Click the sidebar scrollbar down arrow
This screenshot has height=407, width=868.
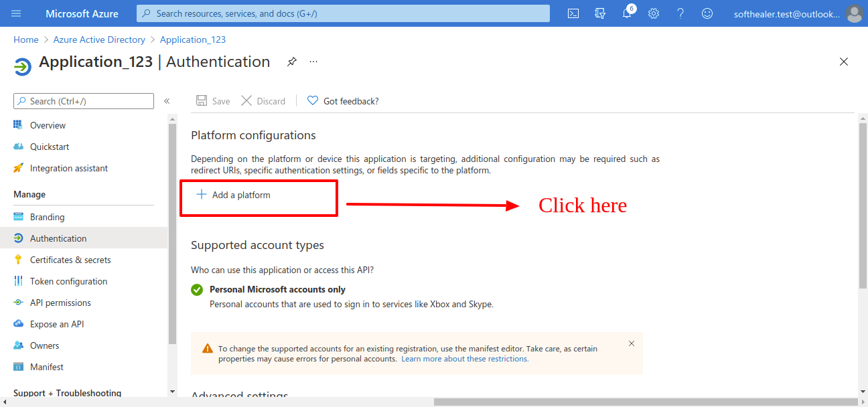point(172,391)
